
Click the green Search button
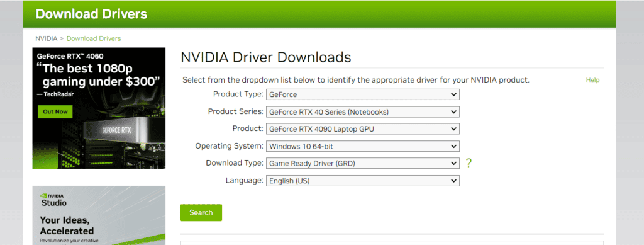pos(201,212)
